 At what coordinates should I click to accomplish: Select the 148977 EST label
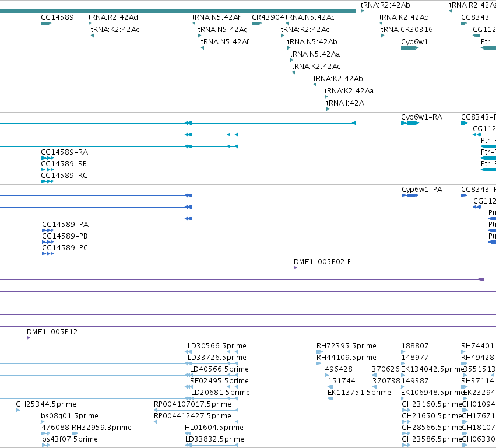415,358
